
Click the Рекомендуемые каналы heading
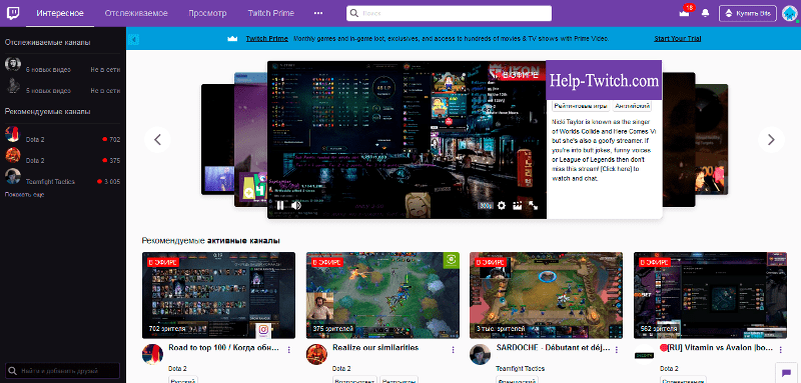[x=48, y=111]
